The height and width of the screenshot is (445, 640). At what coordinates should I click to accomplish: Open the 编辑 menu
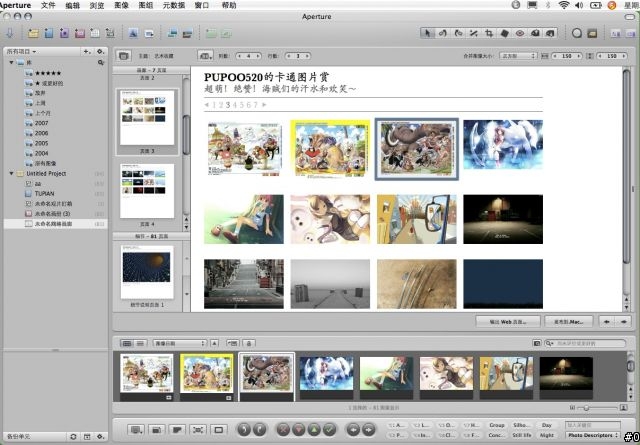click(72, 5)
